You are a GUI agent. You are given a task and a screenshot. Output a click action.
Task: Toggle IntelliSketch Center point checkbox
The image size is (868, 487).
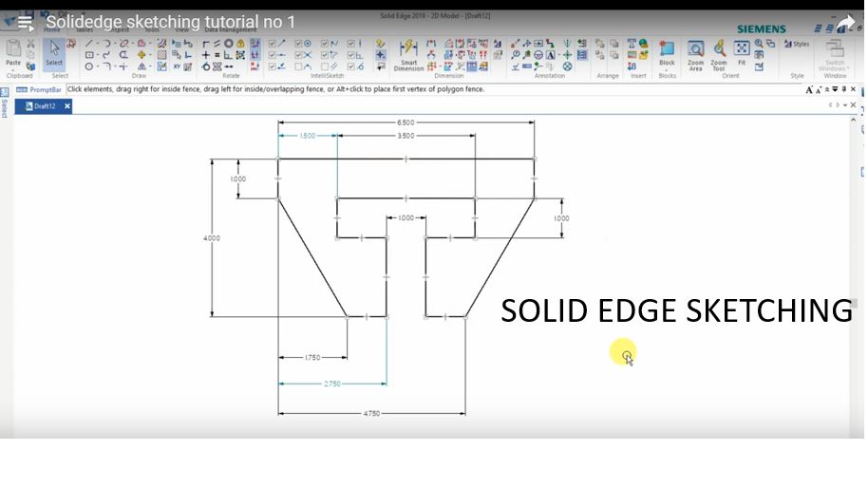click(299, 43)
